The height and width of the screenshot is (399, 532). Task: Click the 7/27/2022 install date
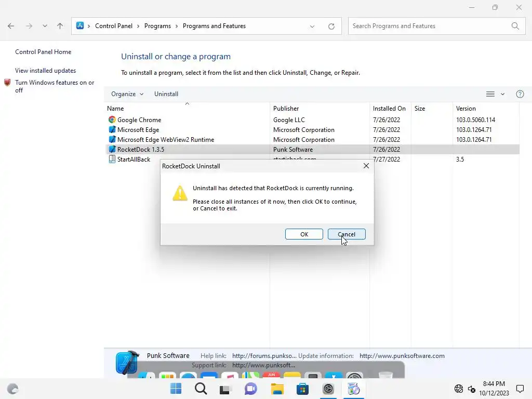[387, 159]
